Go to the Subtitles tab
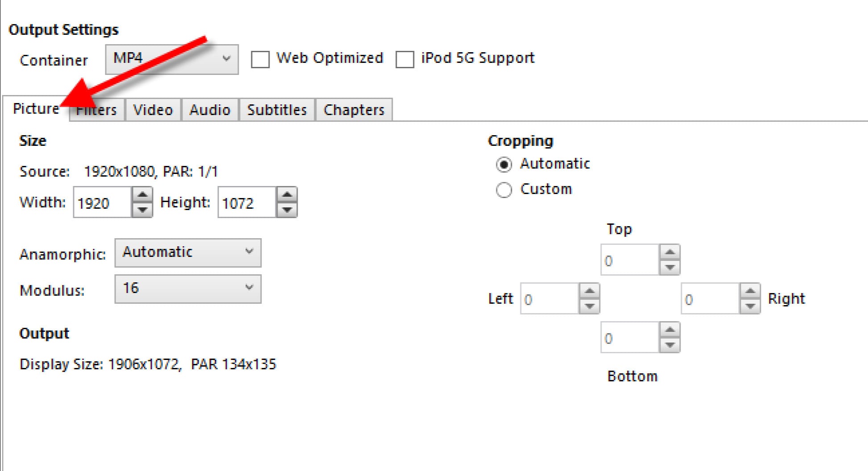 (x=277, y=110)
